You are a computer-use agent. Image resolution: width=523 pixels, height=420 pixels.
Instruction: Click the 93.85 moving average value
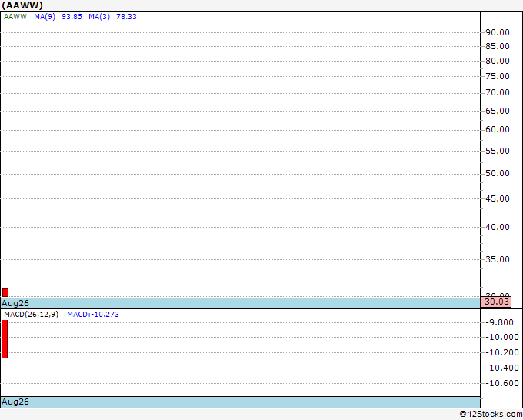pyautogui.click(x=72, y=17)
